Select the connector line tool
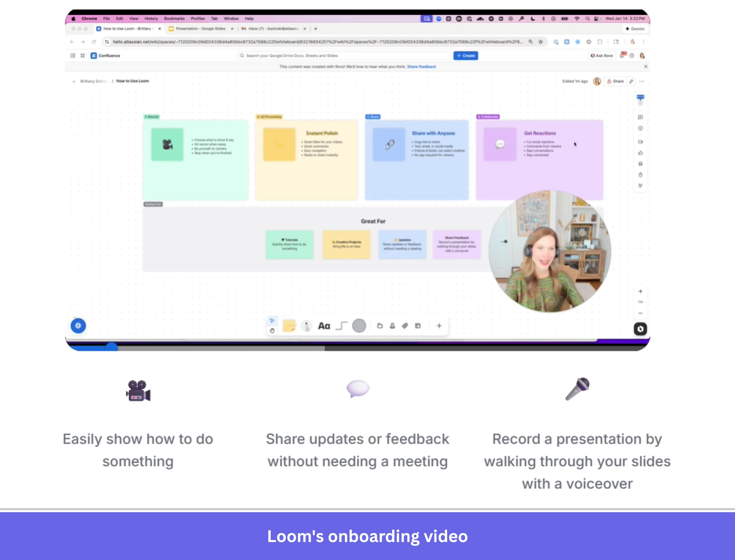This screenshot has height=560, width=735. click(x=341, y=326)
